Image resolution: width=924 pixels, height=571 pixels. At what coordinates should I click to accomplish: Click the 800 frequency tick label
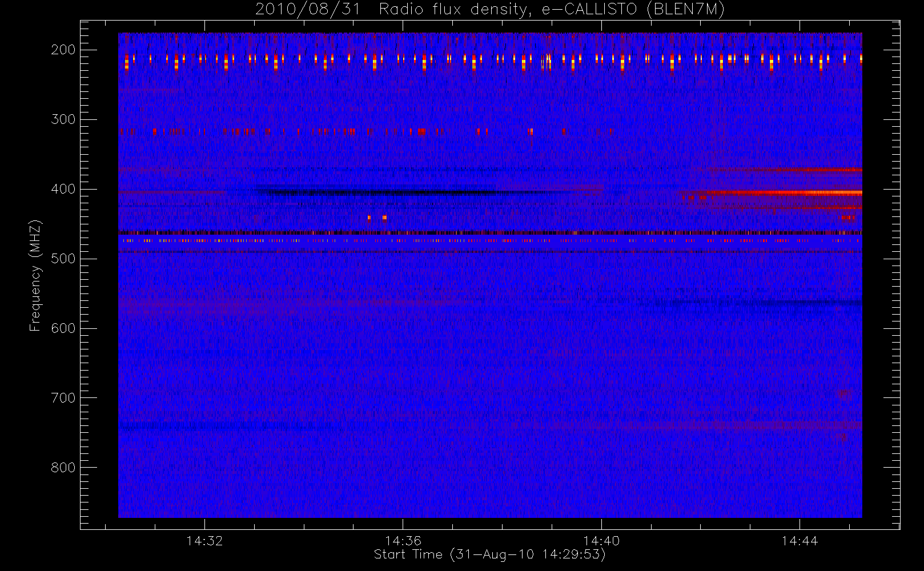(63, 468)
